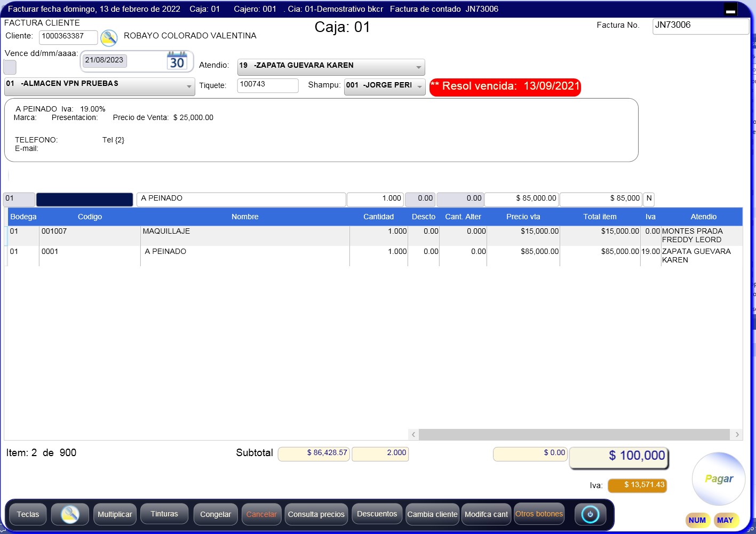Viewport: 756px width, 534px height.
Task: Click the minimize bar icon in title bar
Action: tap(730, 10)
